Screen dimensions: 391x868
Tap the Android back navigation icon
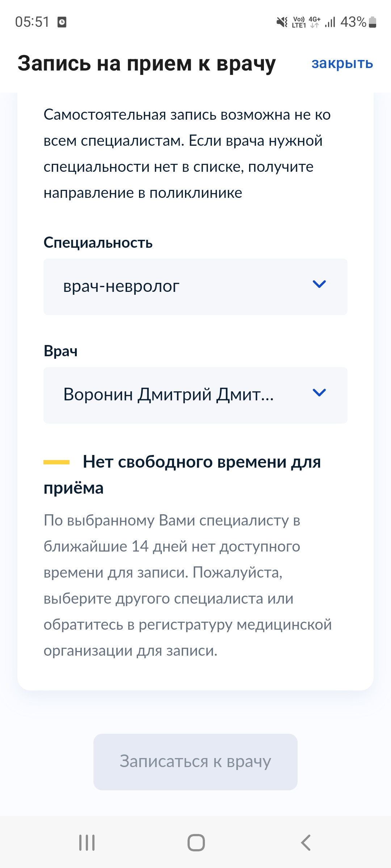(306, 843)
